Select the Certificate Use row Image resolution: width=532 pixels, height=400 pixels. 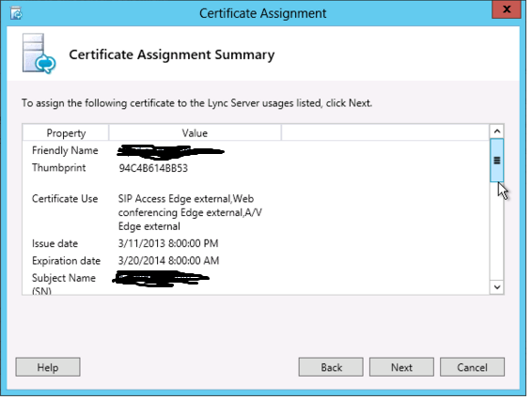coord(257,212)
